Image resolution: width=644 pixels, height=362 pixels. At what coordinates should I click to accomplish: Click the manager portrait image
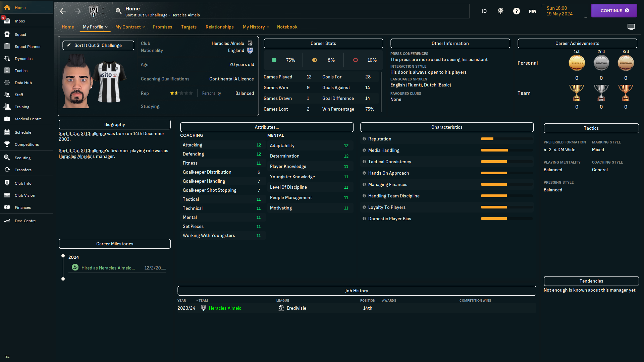click(x=77, y=81)
